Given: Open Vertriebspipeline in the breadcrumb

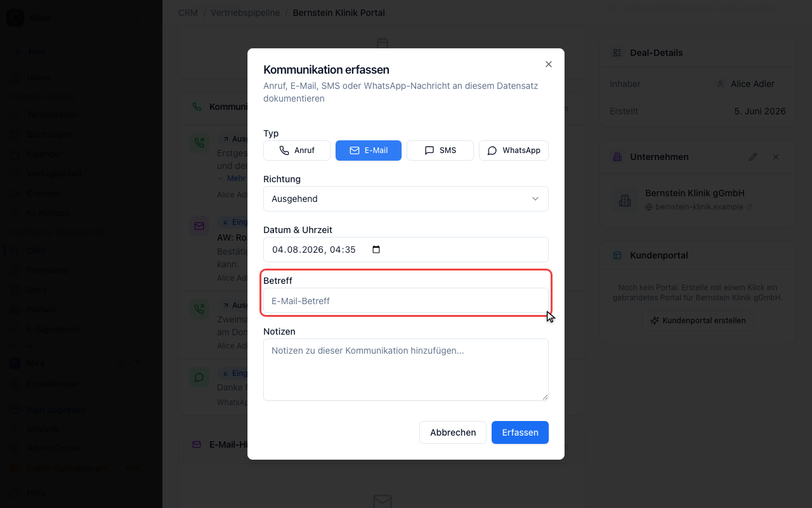Looking at the screenshot, I should (x=245, y=13).
